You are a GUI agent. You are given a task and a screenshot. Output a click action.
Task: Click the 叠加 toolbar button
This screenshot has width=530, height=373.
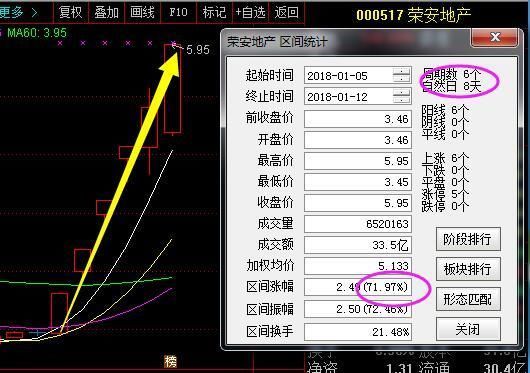[x=106, y=12]
